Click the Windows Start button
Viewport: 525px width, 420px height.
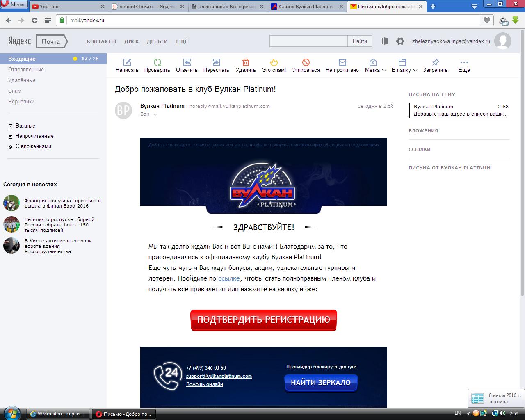[11, 413]
